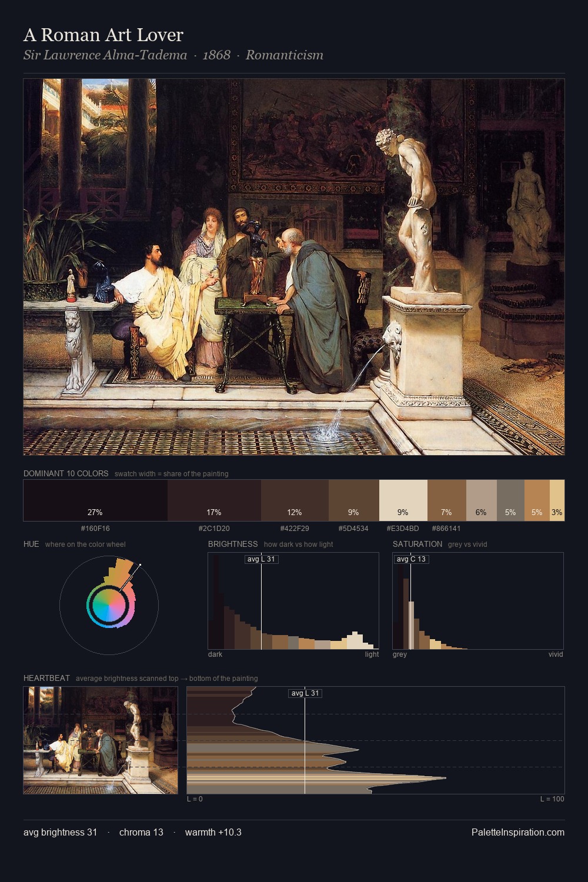Click the footer 'avg brightness 31' text
588x882 pixels.
(61, 833)
